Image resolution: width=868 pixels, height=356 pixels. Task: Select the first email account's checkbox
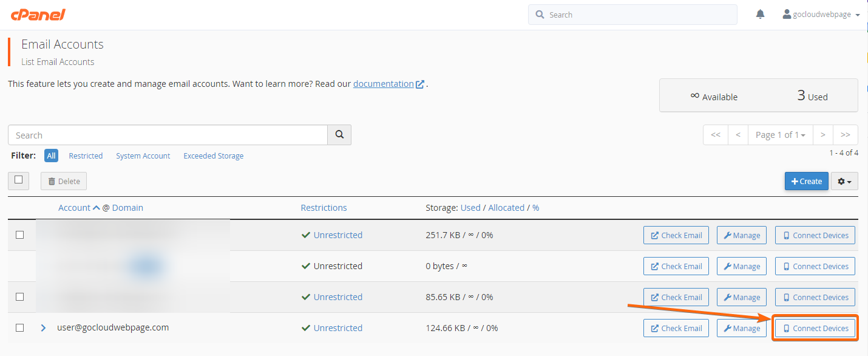[19, 235]
